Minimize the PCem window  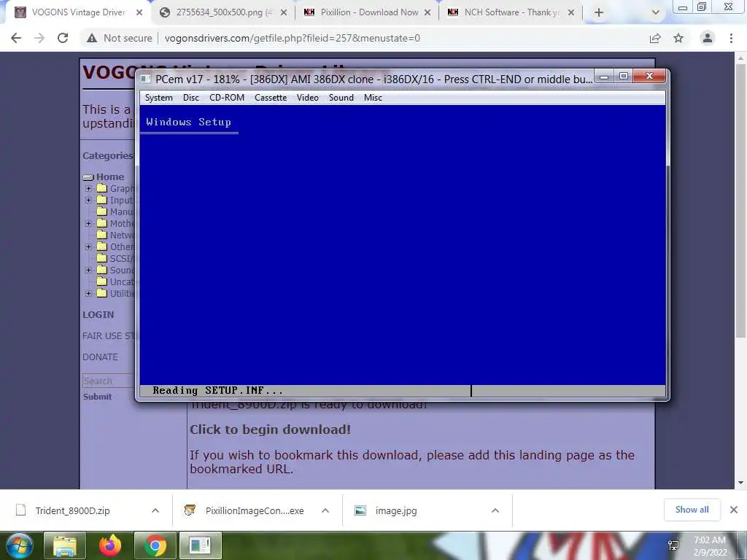(603, 76)
